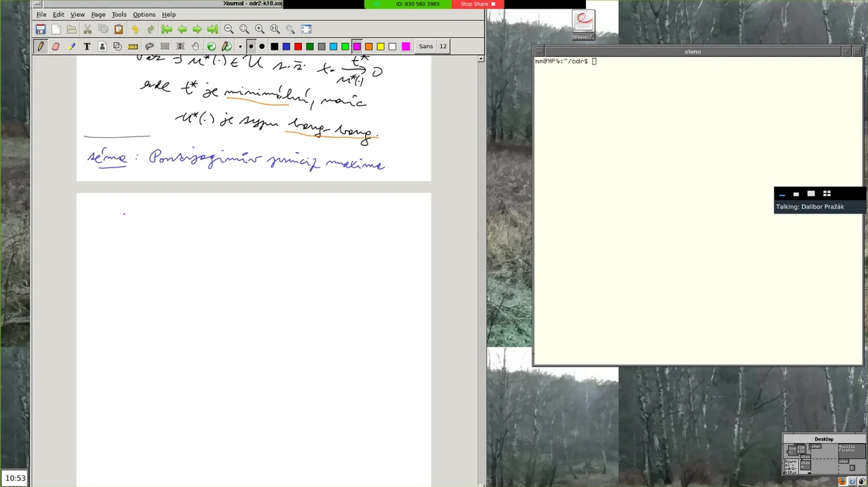The height and width of the screenshot is (487, 868).
Task: Open the Tools menu
Action: coord(119,14)
